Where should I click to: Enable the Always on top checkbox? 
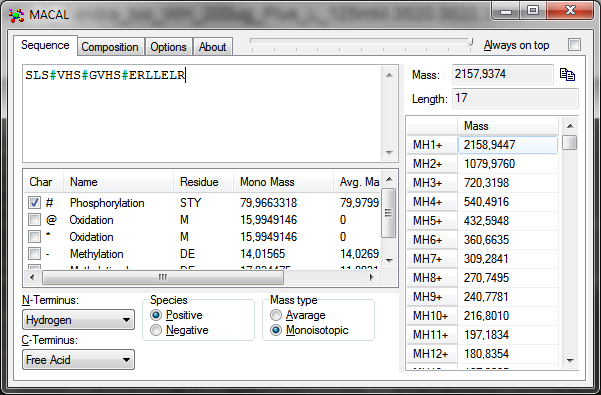pyautogui.click(x=574, y=44)
